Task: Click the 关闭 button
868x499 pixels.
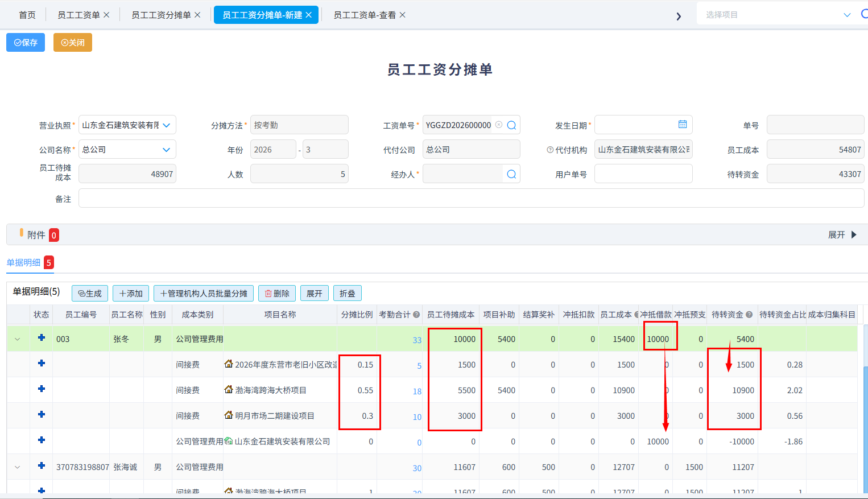Action: [73, 43]
